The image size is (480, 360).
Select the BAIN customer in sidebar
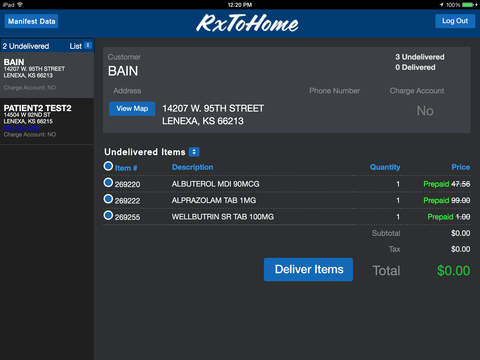(x=47, y=75)
